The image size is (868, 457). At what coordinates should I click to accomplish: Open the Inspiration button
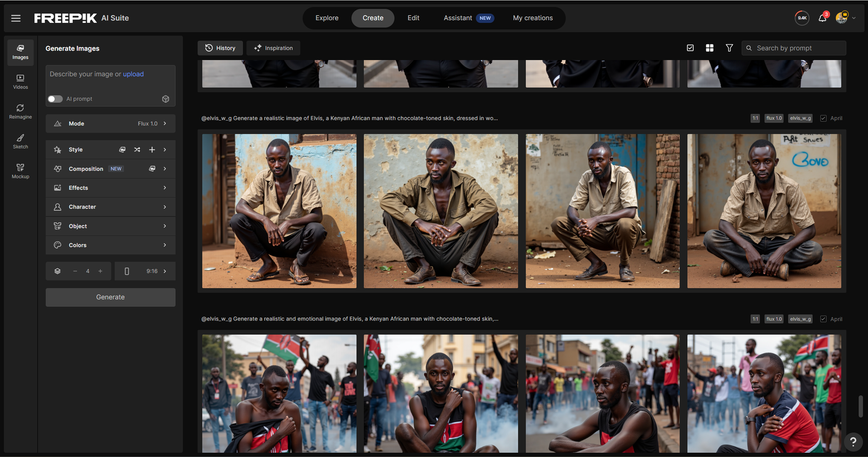point(273,48)
